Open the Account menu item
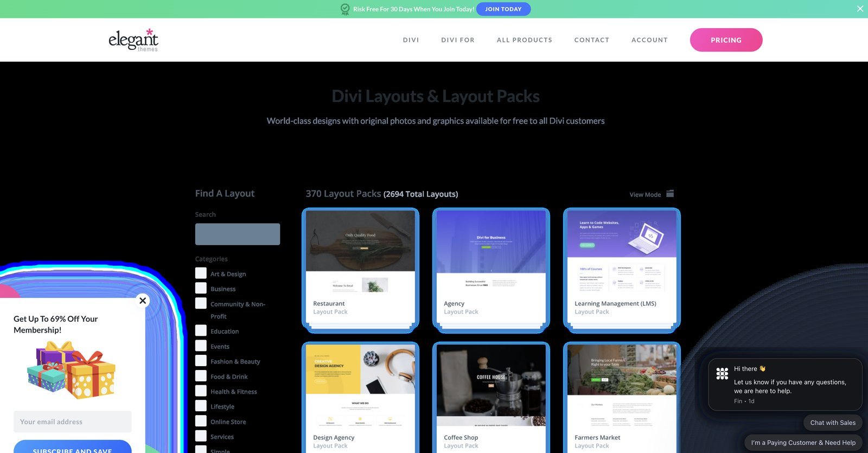 (x=649, y=40)
